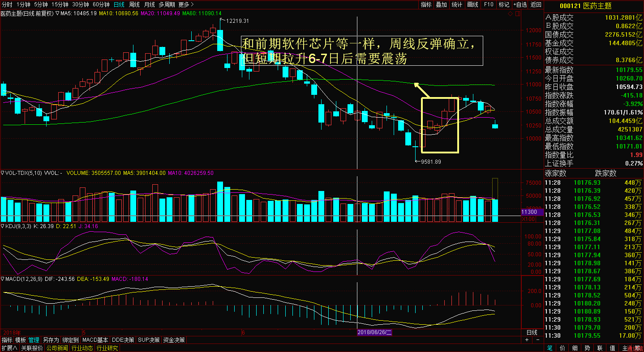This screenshot has height=352, width=644.
Task: Click the 指标 tab in bottom toolbar
Action: click(7, 340)
